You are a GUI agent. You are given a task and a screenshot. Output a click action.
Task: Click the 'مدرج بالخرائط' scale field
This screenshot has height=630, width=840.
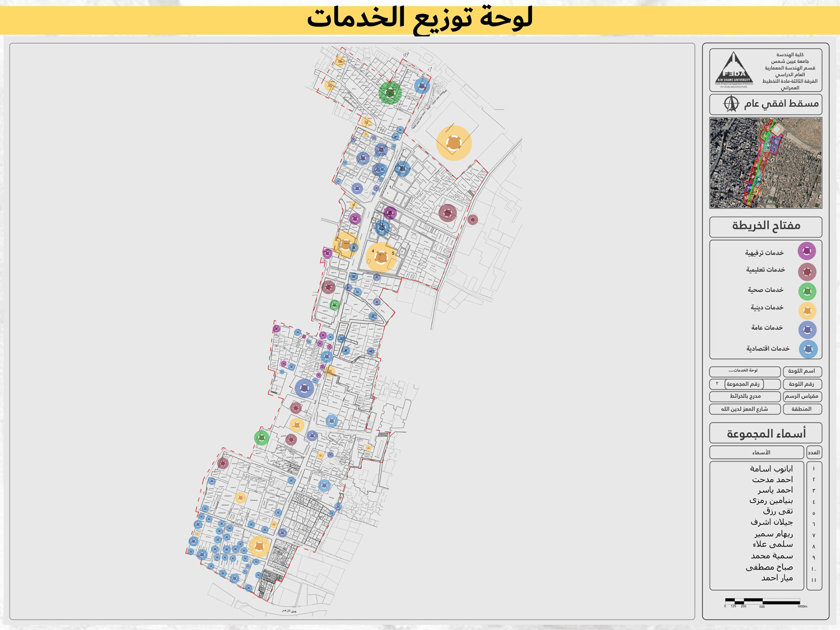[x=745, y=396]
